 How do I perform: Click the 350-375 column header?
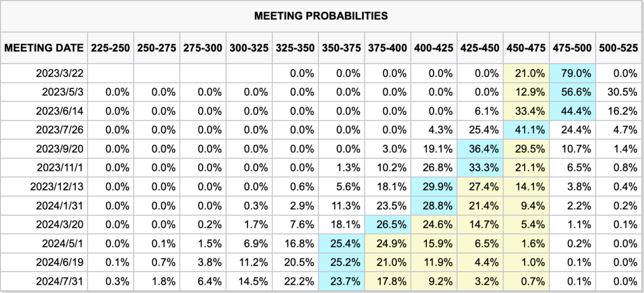point(341,48)
